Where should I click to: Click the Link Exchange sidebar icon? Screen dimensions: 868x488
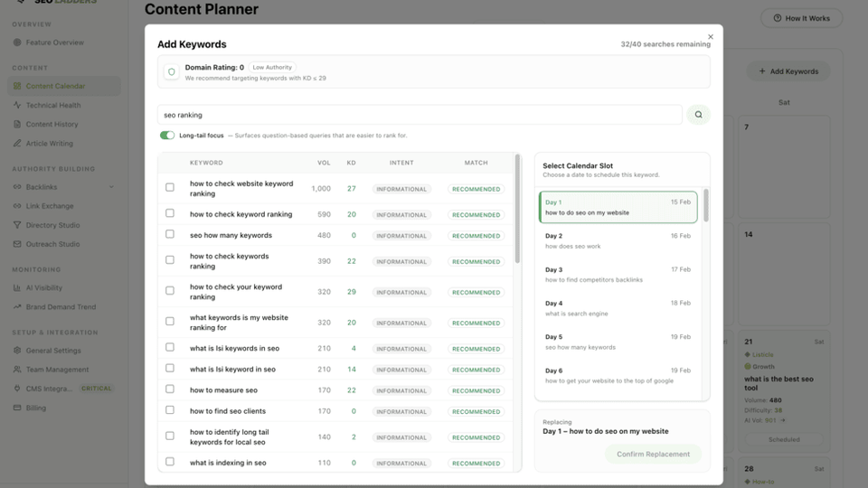coord(17,206)
